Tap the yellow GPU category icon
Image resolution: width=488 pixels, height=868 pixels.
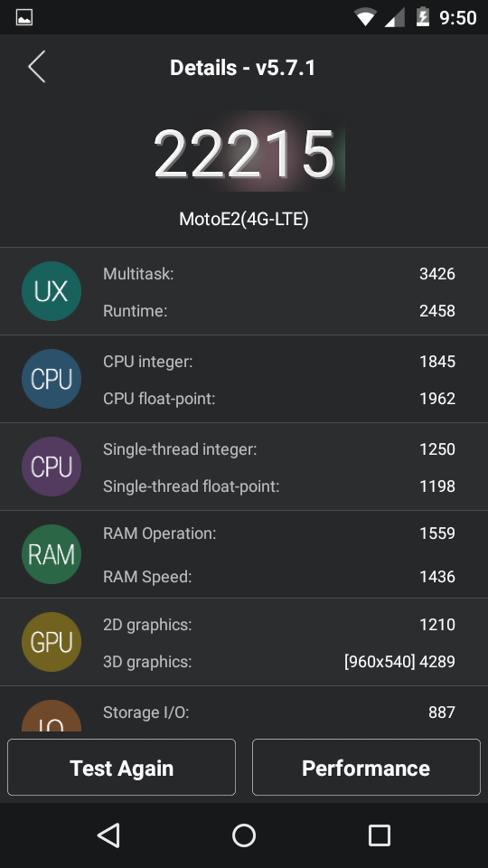[x=52, y=642]
